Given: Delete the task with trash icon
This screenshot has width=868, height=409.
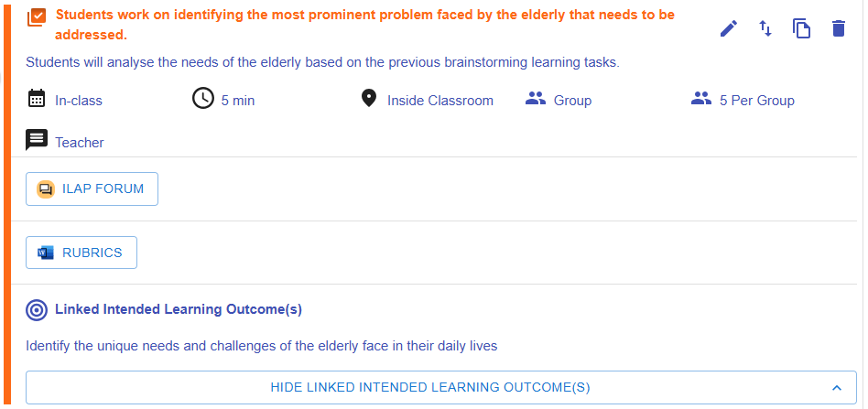Looking at the screenshot, I should pyautogui.click(x=839, y=28).
